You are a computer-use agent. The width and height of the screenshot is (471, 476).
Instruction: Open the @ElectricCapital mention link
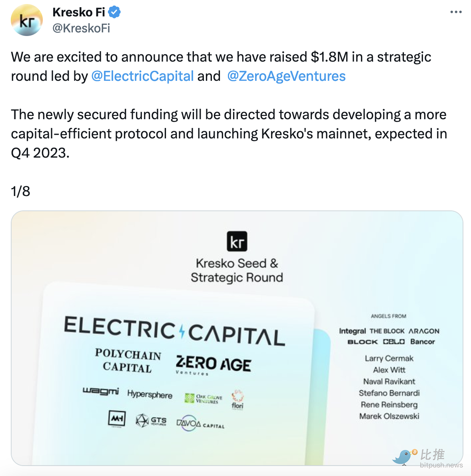142,76
